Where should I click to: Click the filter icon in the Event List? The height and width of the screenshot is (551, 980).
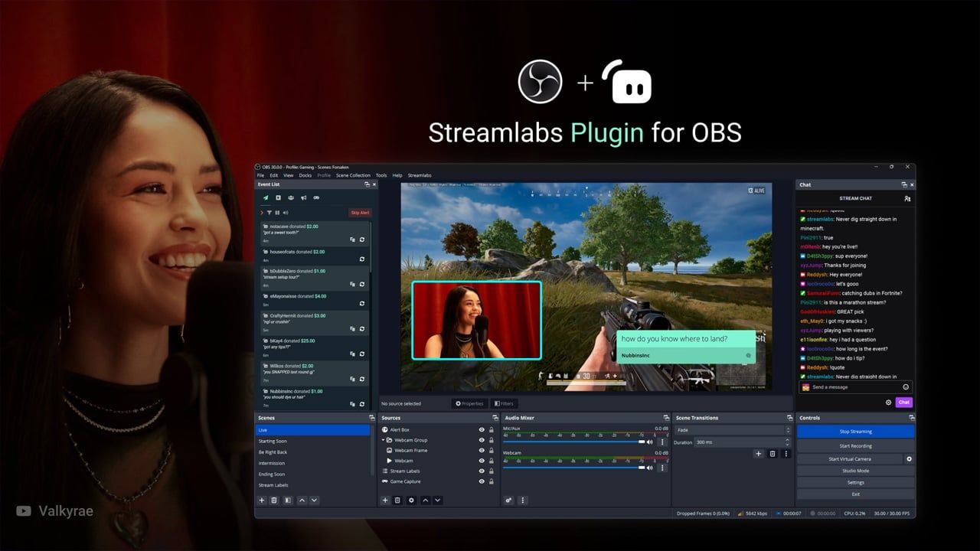269,212
